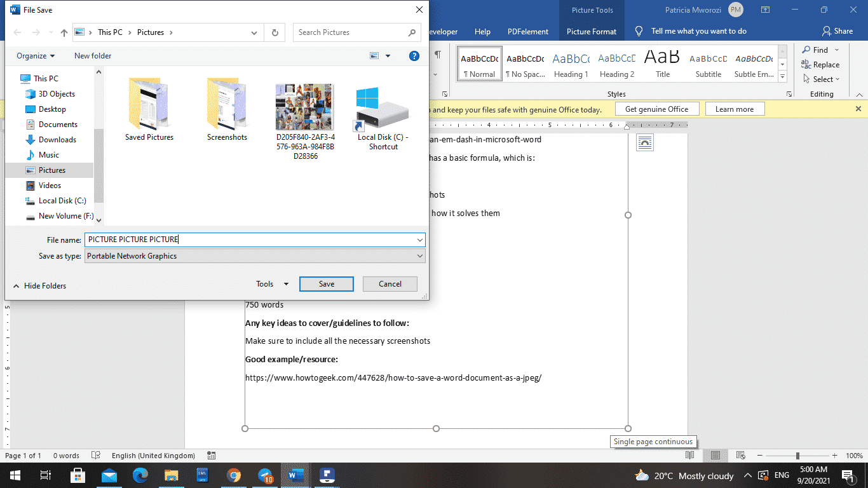
Task: Open the PDFelement ribbon tab
Action: pos(528,31)
